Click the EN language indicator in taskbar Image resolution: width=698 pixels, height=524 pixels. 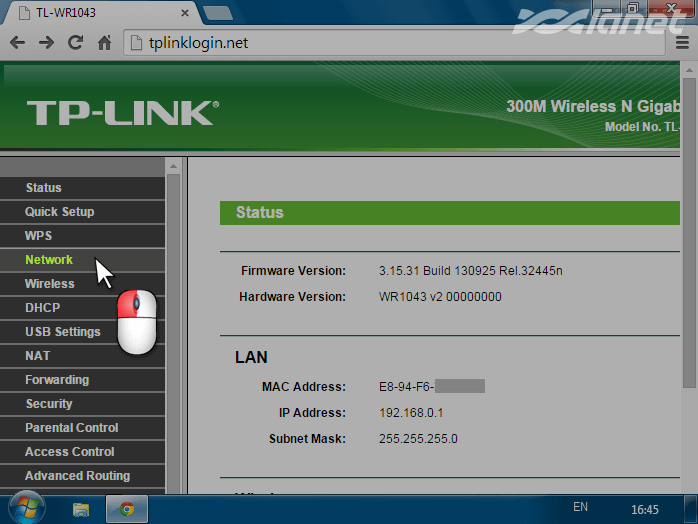(x=580, y=507)
